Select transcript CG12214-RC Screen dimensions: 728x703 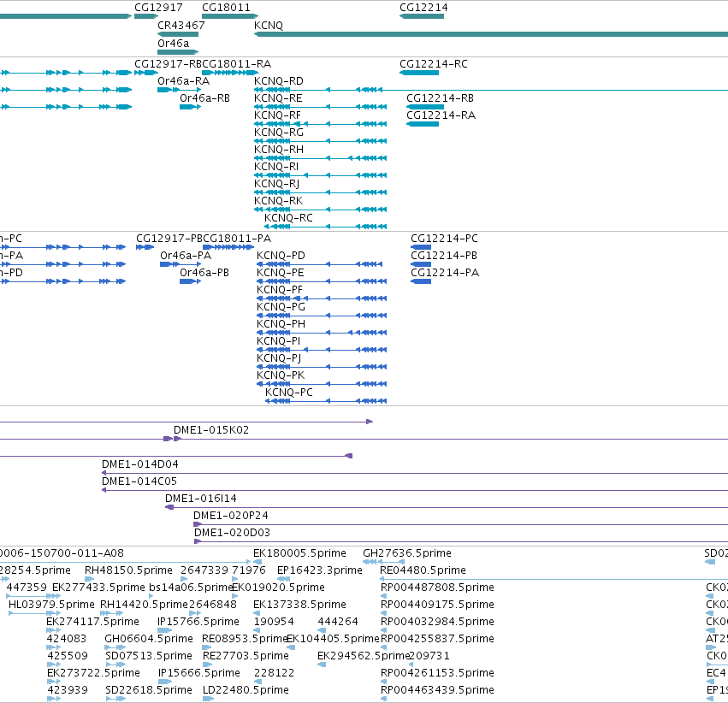pyautogui.click(x=434, y=64)
